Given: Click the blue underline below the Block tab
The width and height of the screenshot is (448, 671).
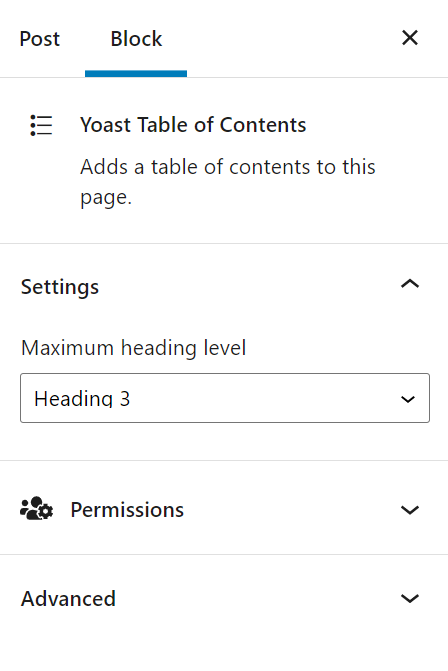Looking at the screenshot, I should (x=136, y=74).
